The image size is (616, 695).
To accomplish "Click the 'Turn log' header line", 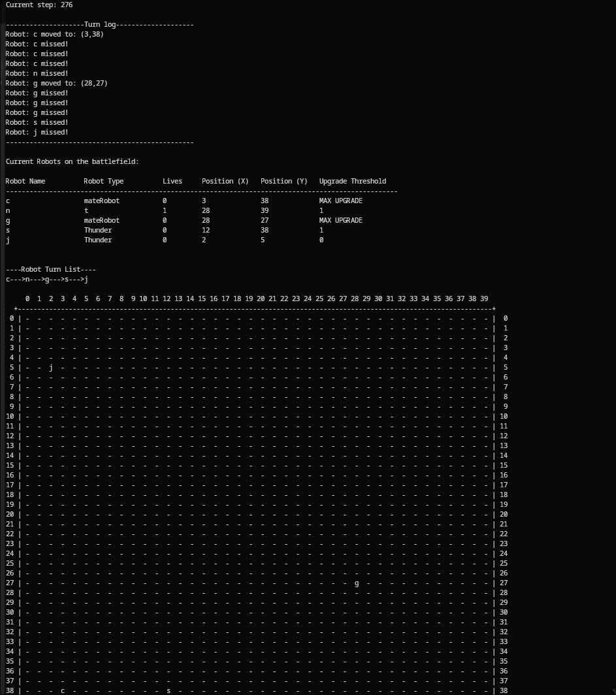I will point(99,24).
